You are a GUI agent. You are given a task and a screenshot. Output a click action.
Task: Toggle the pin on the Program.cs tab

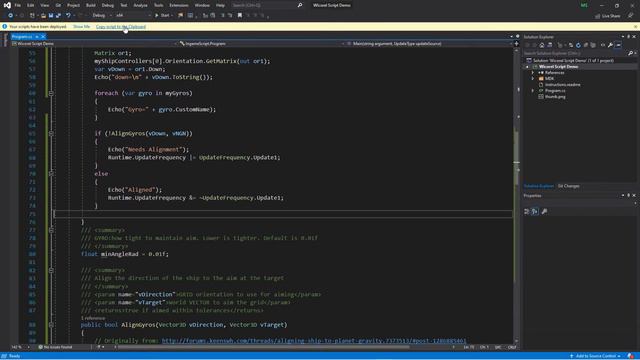click(36, 37)
